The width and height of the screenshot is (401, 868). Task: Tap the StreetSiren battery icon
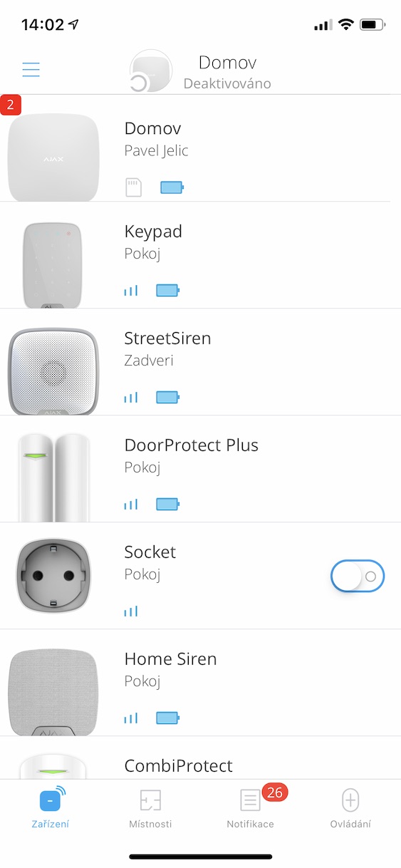click(x=168, y=397)
